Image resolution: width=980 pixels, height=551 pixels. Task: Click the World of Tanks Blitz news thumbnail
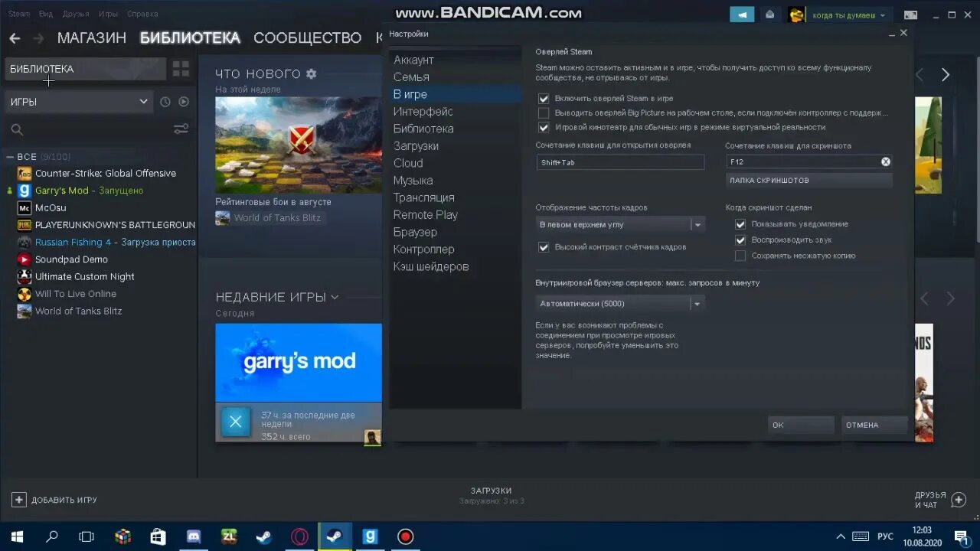pos(299,145)
